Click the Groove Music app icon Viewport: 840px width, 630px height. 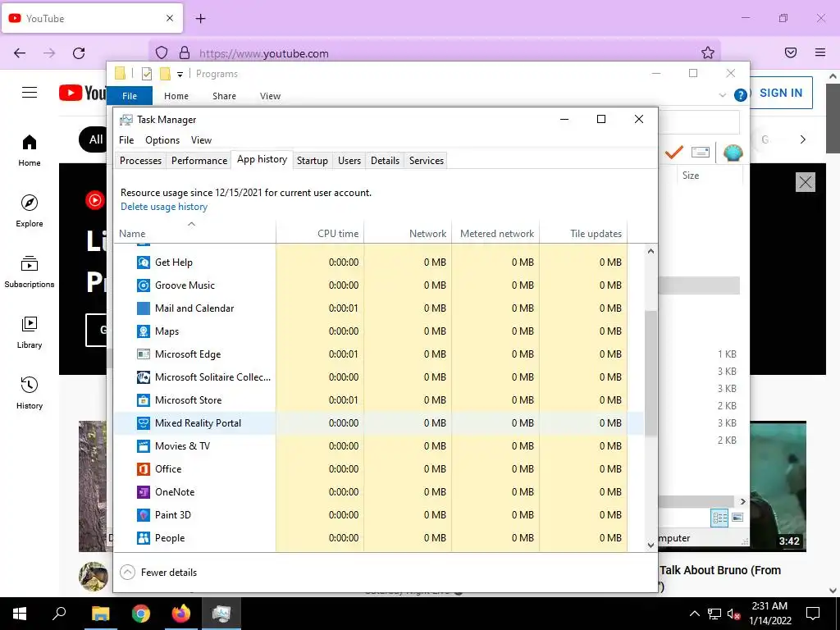coord(143,285)
